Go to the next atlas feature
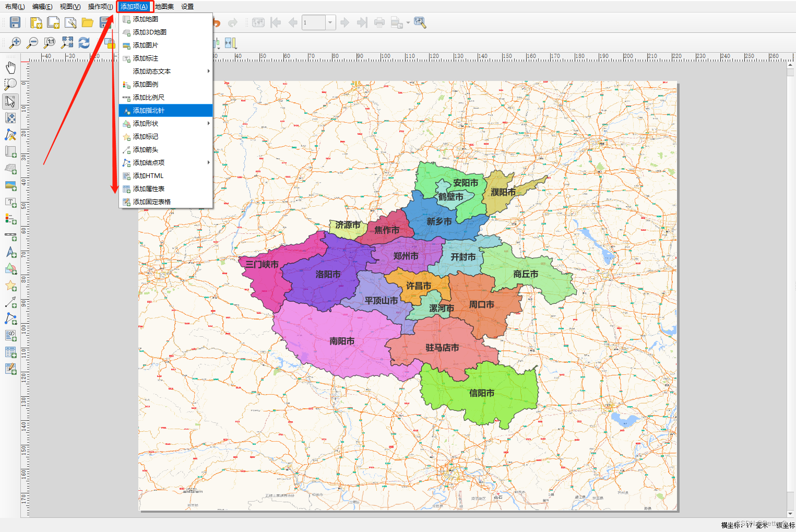 pos(344,22)
